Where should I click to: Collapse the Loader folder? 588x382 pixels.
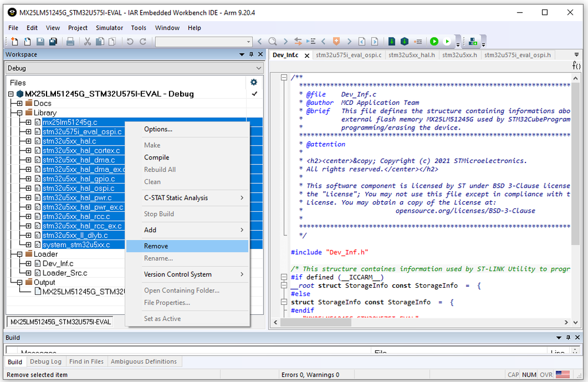(x=19, y=254)
